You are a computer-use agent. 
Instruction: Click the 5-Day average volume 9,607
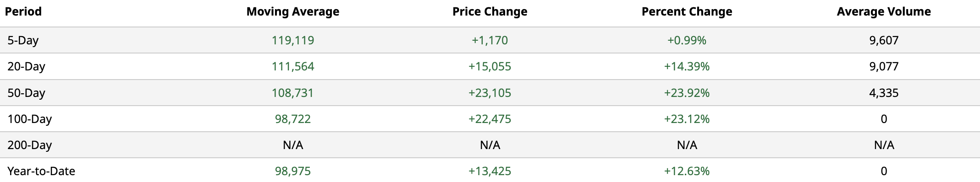tap(884, 41)
